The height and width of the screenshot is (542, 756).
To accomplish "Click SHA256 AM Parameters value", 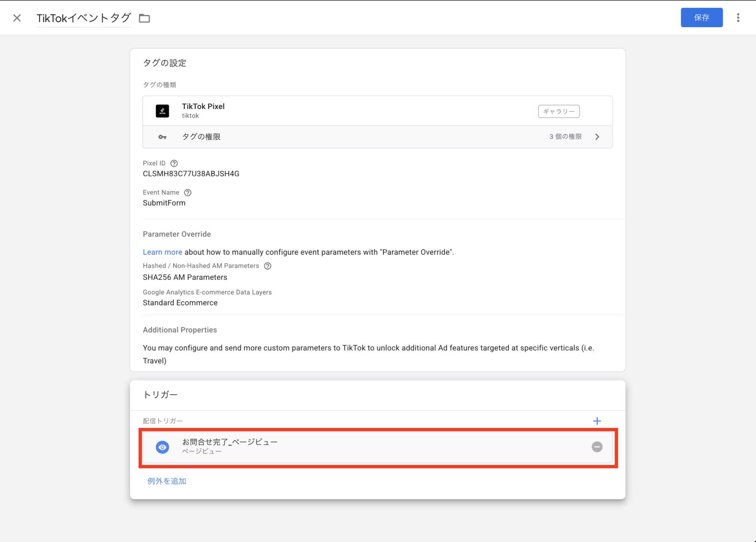I will tap(185, 277).
